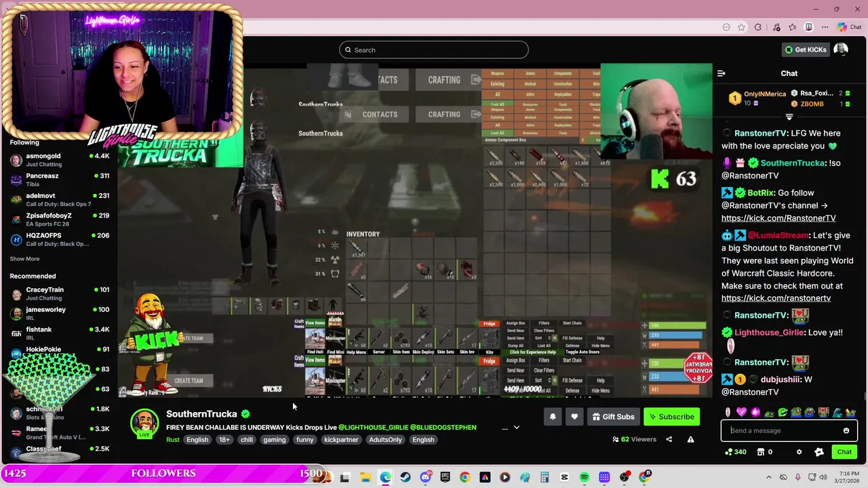Open stream options three-dots menu

(x=504, y=428)
